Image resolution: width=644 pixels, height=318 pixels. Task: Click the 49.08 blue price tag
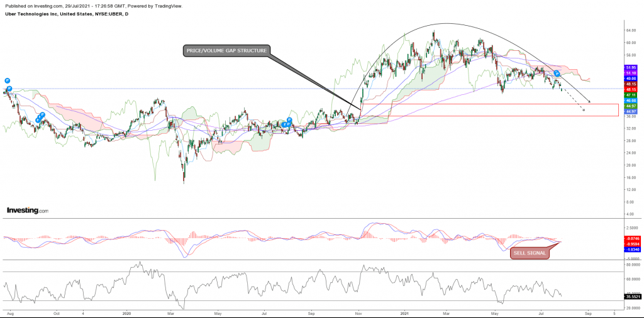[x=630, y=78]
